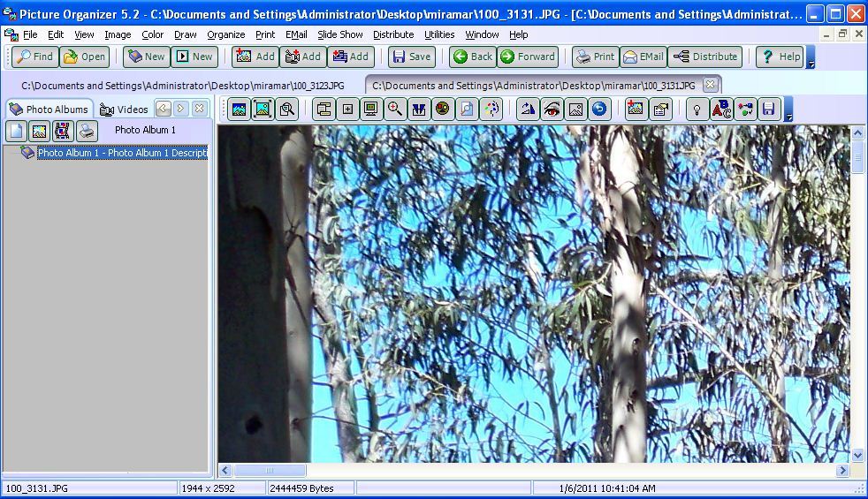Click the blue double-arrow flip icon
Screen dimensions: 868x499
(x=418, y=109)
